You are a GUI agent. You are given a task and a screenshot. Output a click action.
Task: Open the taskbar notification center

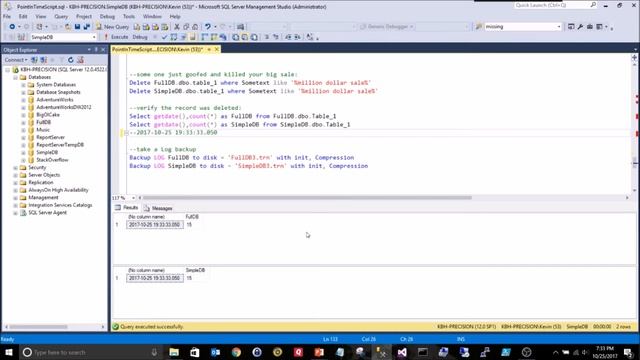629,352
